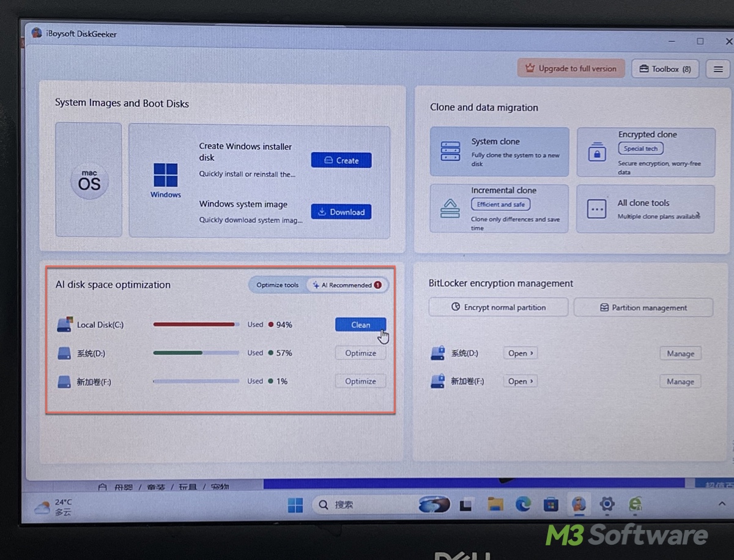734x560 pixels.
Task: Click the 新加卷(F:) locked drive icon
Action: click(x=438, y=381)
